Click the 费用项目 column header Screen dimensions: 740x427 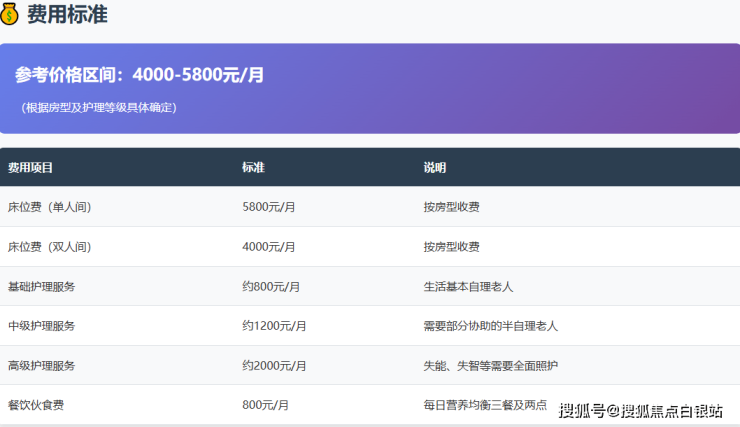tap(31, 167)
